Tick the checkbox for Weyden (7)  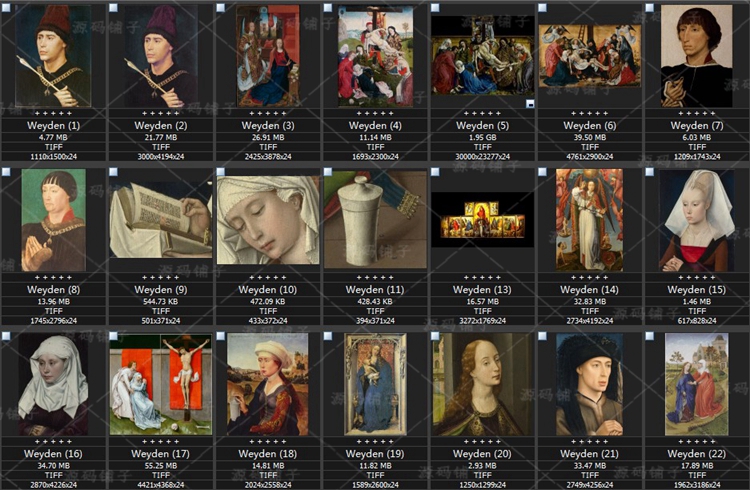coord(649,7)
